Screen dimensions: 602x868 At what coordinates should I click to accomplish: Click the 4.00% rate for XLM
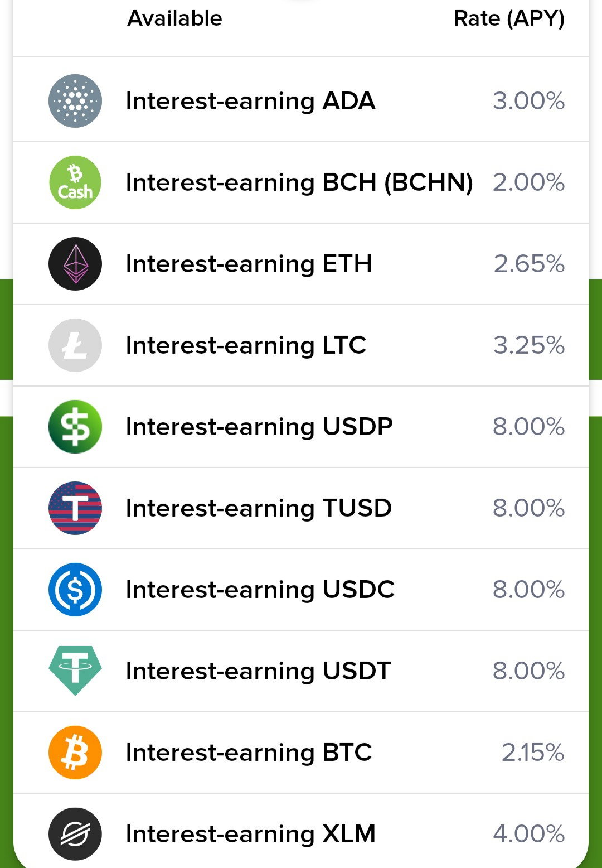(x=529, y=835)
